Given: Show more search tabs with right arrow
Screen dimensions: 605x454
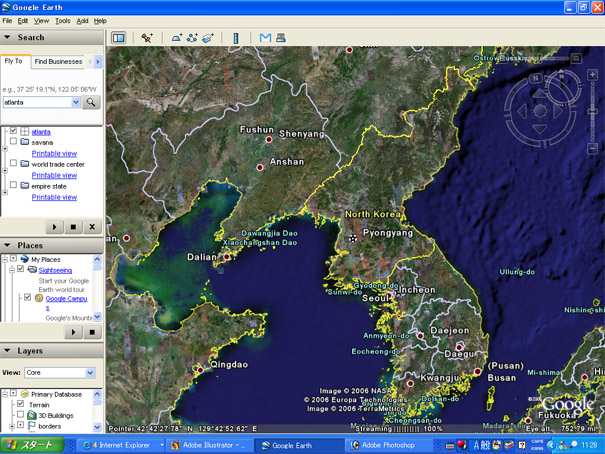Looking at the screenshot, I should [x=98, y=61].
